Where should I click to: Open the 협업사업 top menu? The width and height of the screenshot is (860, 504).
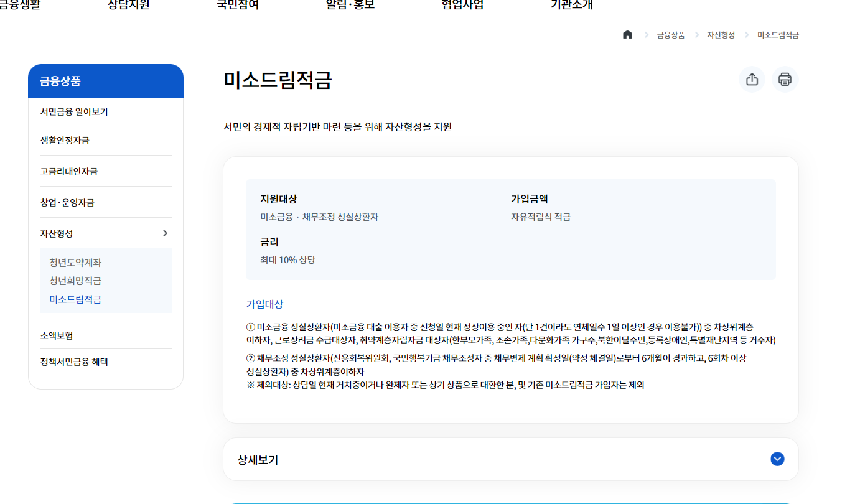462,5
